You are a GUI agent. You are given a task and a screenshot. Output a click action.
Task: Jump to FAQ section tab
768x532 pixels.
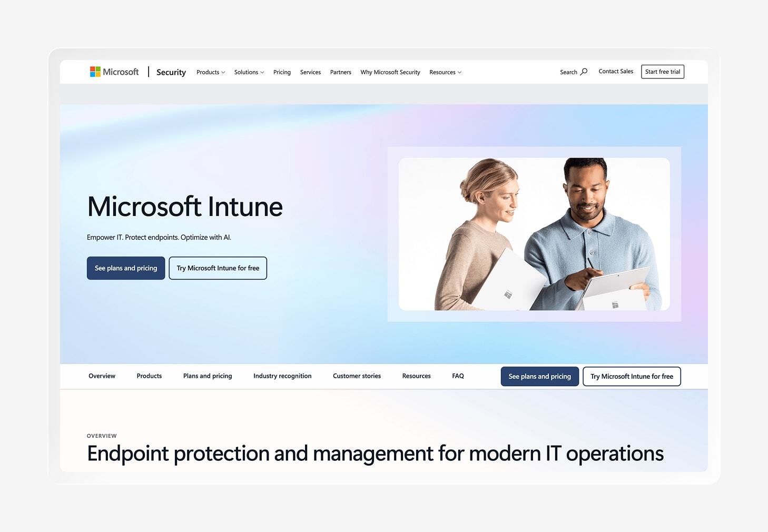point(458,376)
